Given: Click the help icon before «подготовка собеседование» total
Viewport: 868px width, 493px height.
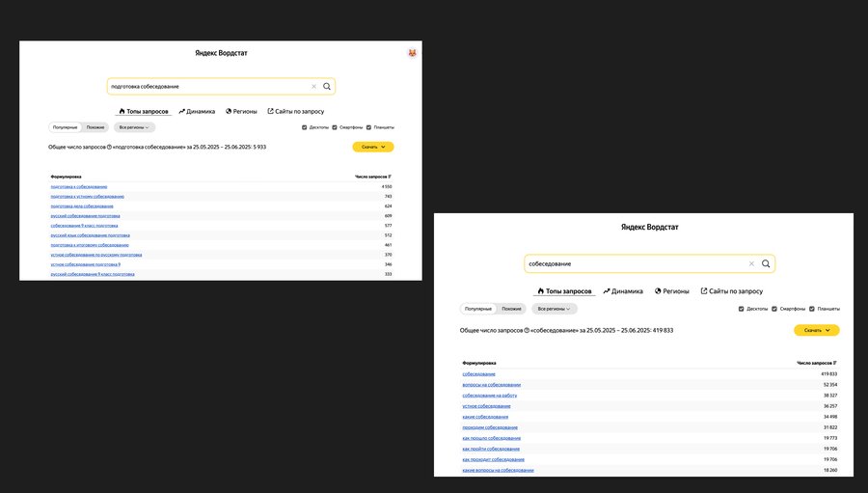Looking at the screenshot, I should tap(109, 148).
